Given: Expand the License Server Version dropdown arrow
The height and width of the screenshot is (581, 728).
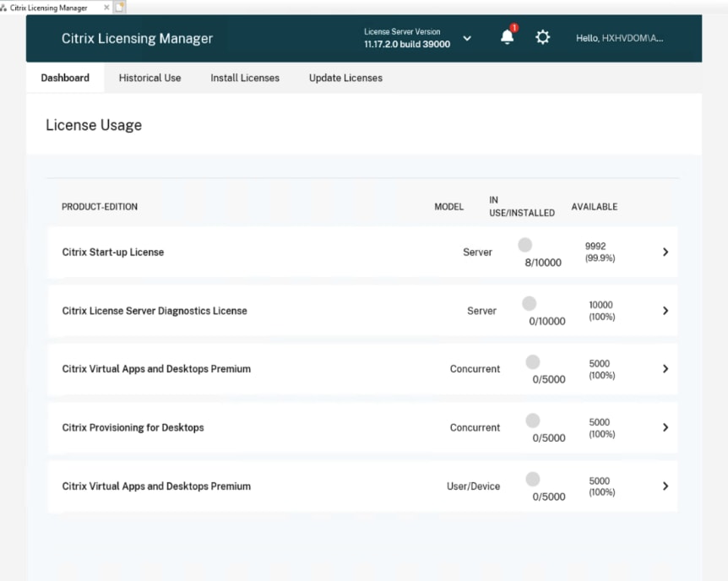Looking at the screenshot, I should [x=467, y=38].
